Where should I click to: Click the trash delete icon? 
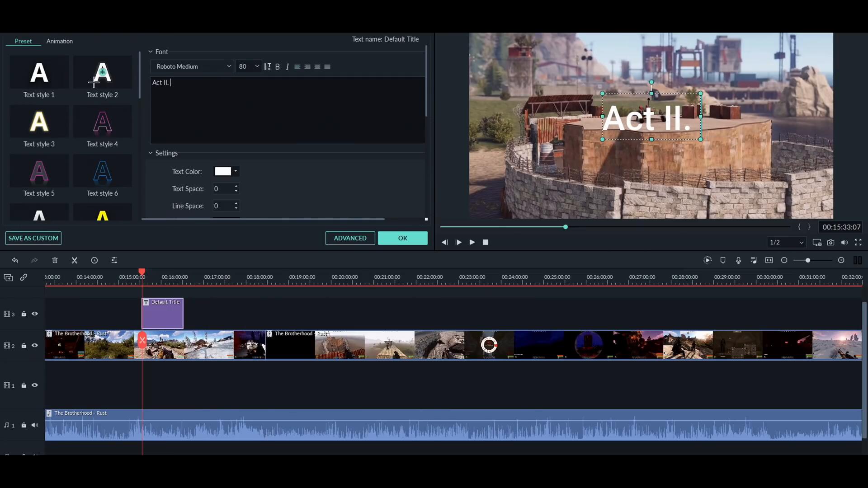pyautogui.click(x=55, y=260)
